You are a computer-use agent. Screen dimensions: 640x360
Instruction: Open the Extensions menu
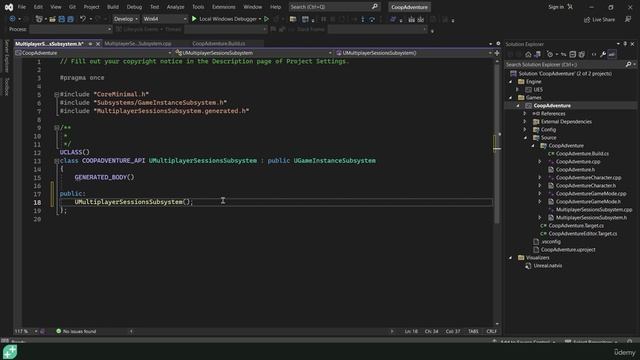click(x=224, y=7)
